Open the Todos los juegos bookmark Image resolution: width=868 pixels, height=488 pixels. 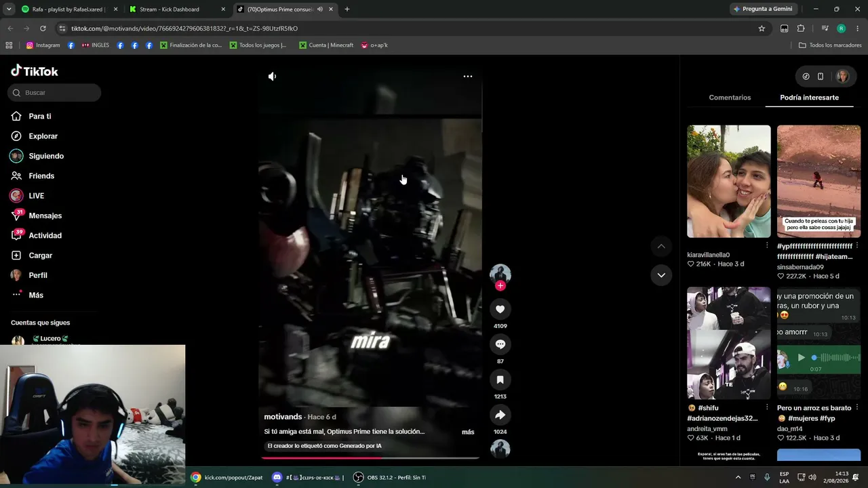(x=258, y=45)
